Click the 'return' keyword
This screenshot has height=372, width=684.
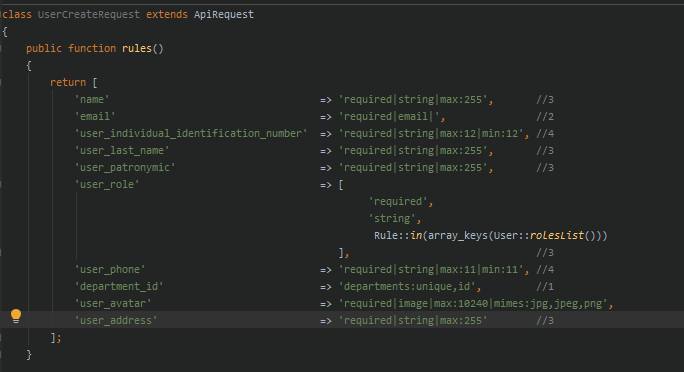[68, 82]
